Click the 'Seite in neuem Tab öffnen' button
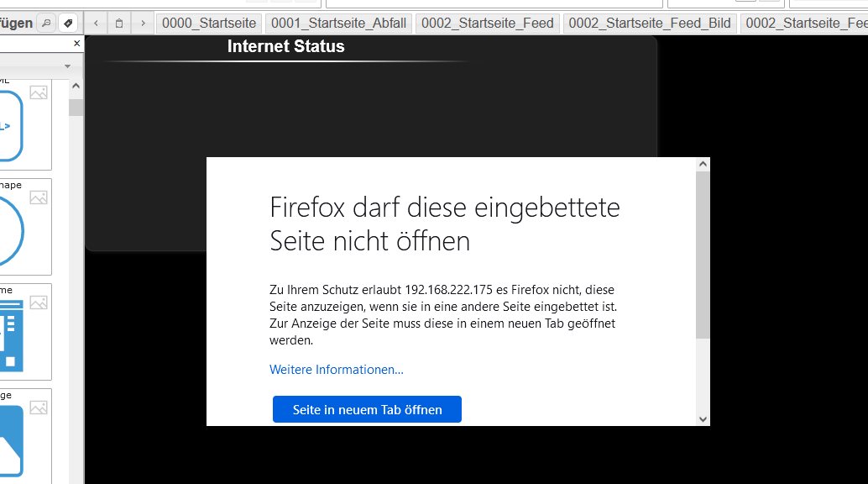The height and width of the screenshot is (484, 868). (x=367, y=410)
